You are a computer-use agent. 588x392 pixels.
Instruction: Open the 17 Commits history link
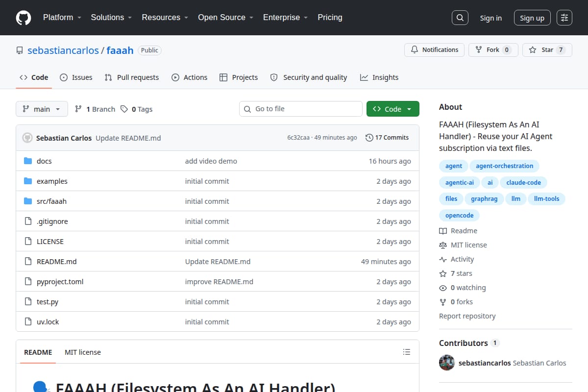[387, 138]
